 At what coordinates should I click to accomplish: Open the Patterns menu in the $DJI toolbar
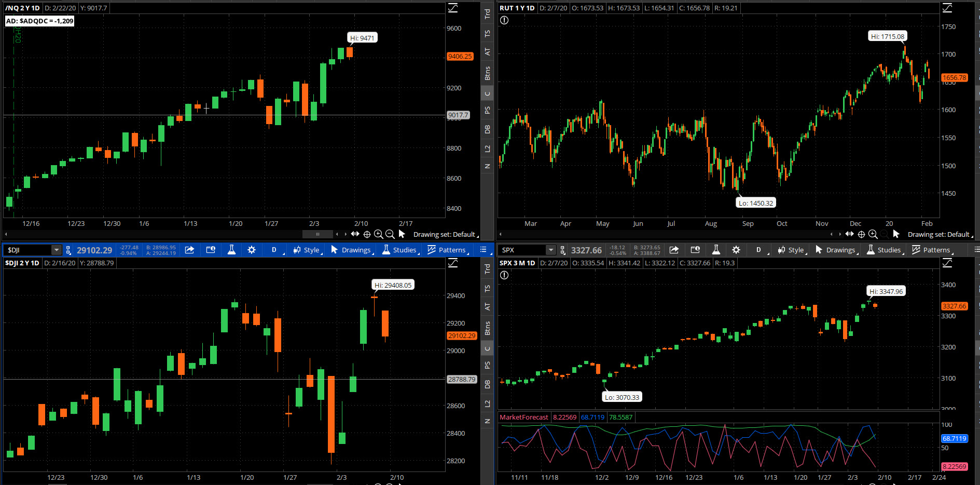(448, 250)
